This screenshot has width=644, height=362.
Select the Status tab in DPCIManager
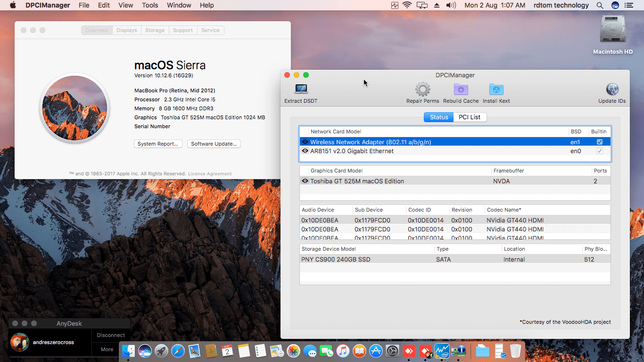(439, 117)
